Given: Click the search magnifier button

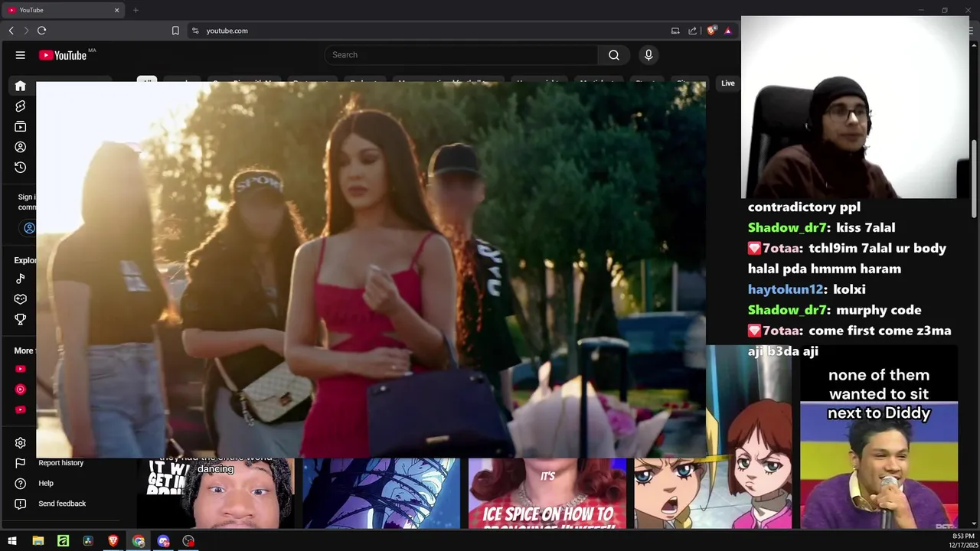Looking at the screenshot, I should (614, 55).
